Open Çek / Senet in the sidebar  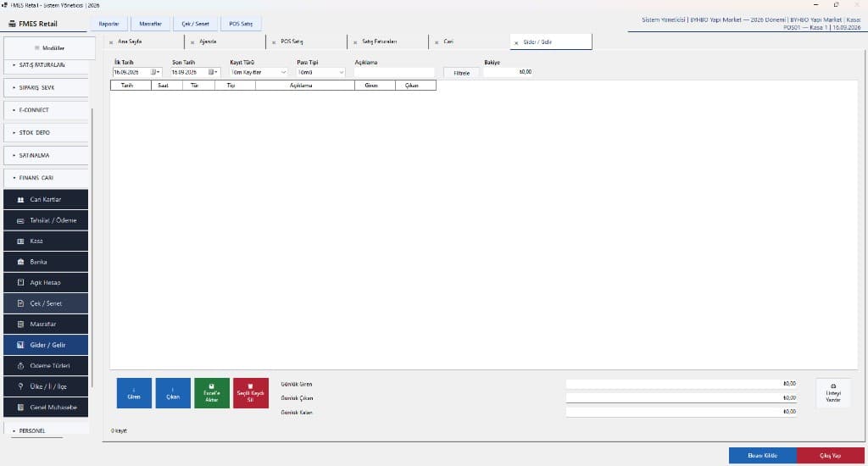click(46, 303)
